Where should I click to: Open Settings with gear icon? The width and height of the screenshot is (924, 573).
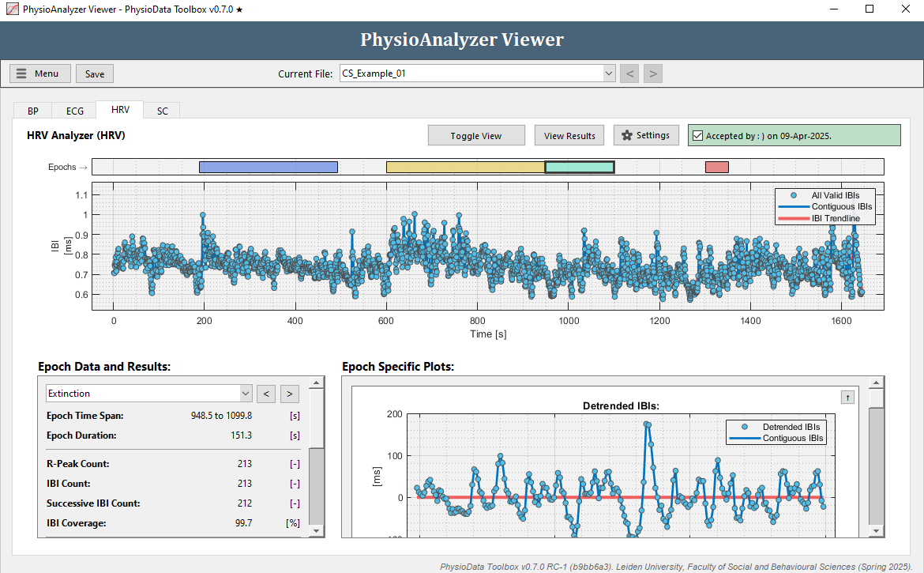coord(646,135)
